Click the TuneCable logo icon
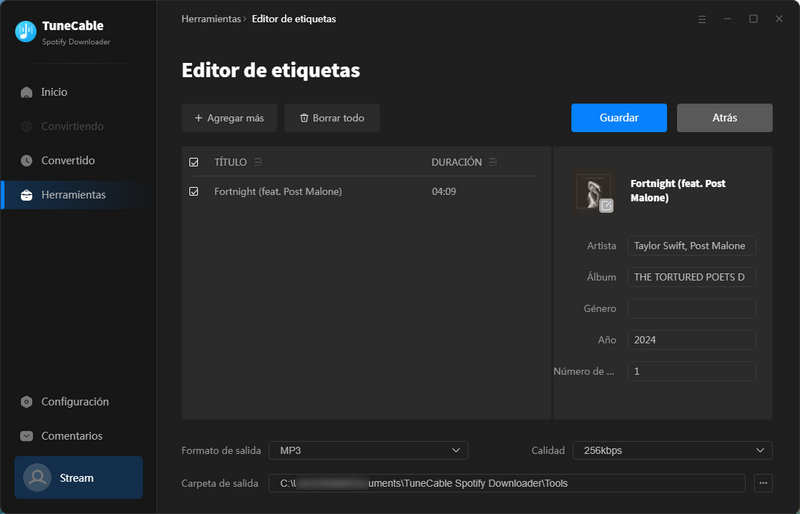The width and height of the screenshot is (800, 514). [26, 32]
